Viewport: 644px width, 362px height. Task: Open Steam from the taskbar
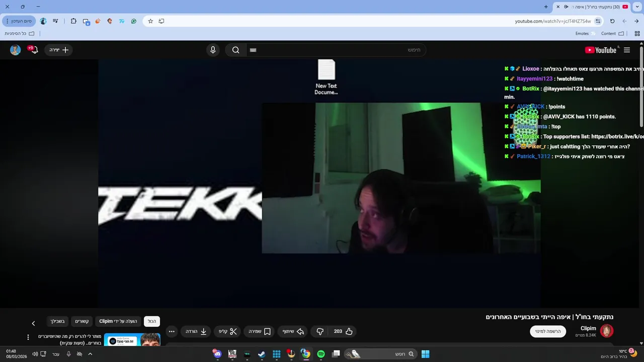[262, 354]
